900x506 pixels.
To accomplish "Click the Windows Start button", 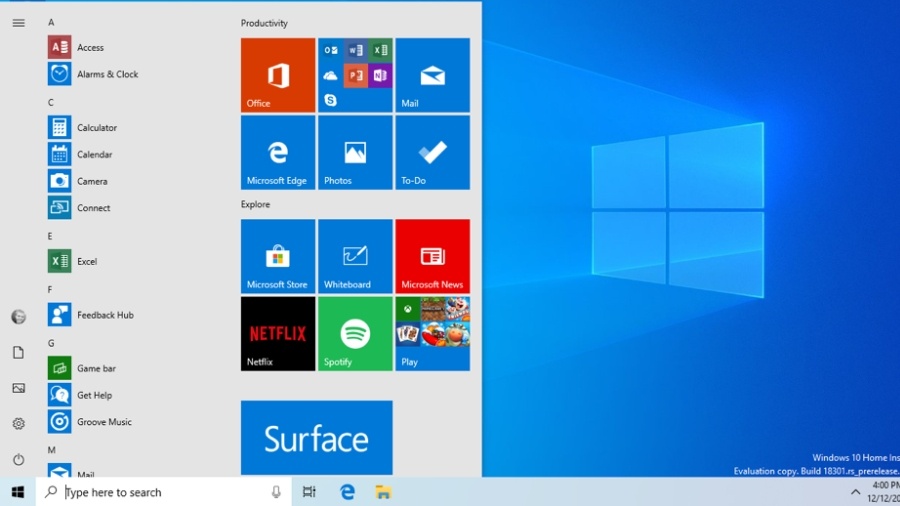I will [x=18, y=492].
